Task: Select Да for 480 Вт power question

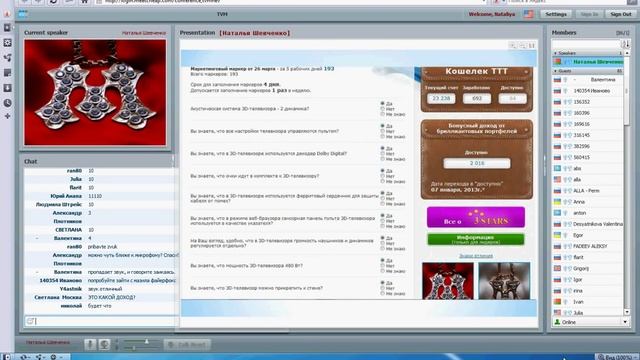Action: (x=382, y=260)
